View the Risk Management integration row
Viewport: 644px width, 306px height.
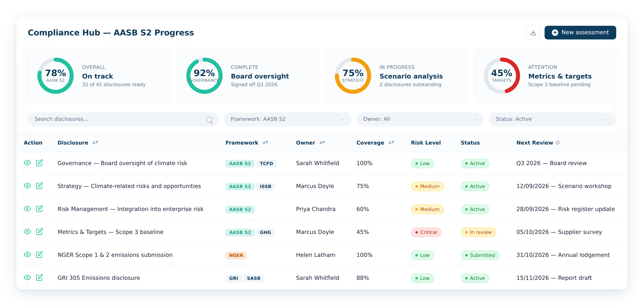pyautogui.click(x=27, y=209)
